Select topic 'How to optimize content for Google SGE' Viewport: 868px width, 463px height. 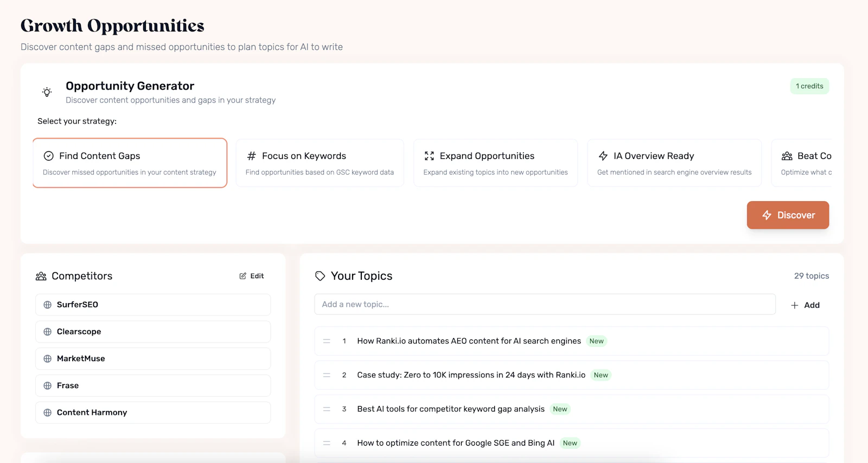tap(572, 443)
